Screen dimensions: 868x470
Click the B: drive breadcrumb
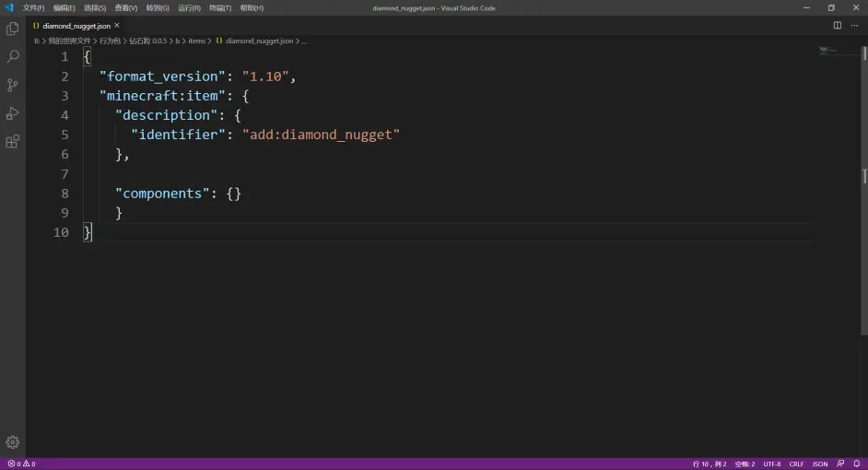point(37,41)
